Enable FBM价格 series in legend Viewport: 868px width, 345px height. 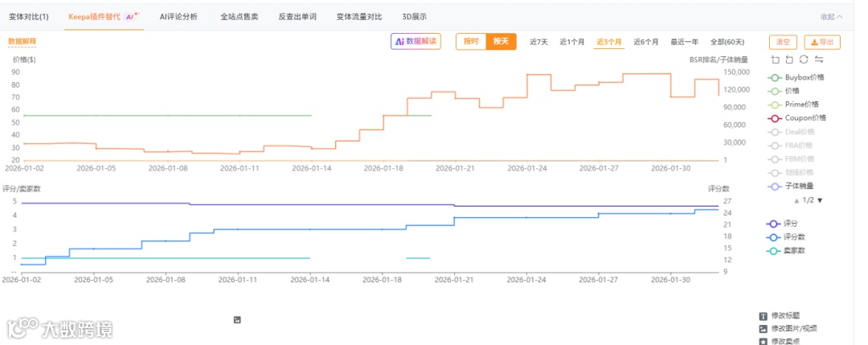791,159
